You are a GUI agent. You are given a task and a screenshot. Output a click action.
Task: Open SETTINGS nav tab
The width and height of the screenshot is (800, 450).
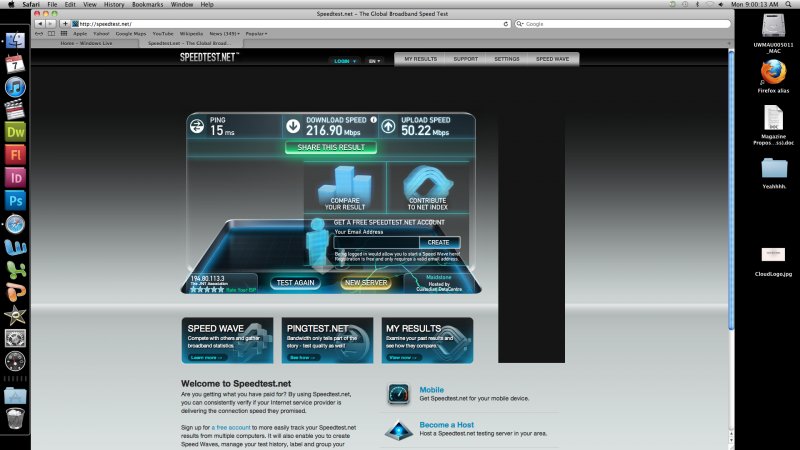(507, 59)
